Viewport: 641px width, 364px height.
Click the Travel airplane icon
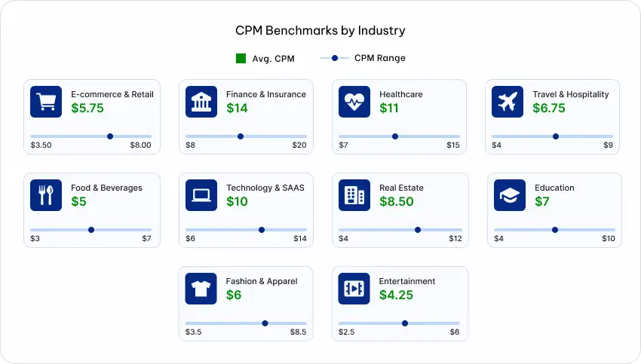(x=508, y=102)
